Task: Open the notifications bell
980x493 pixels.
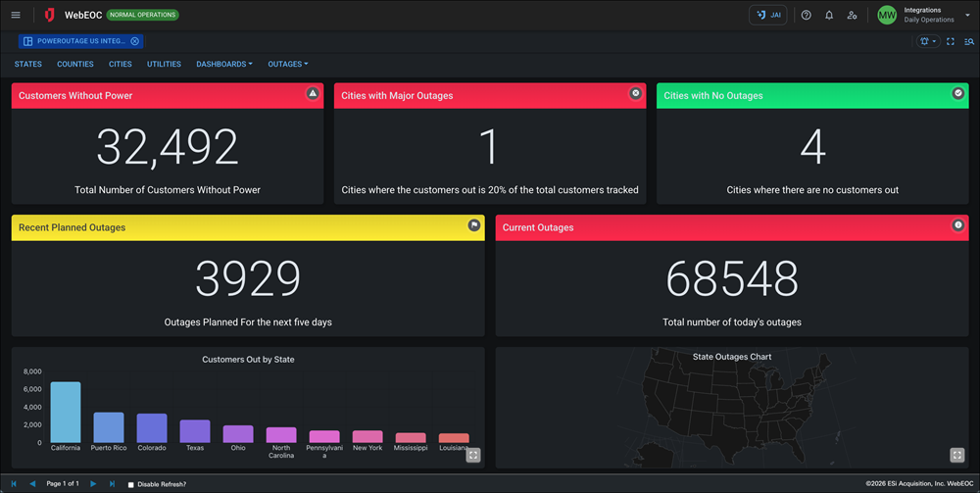Action: click(829, 15)
